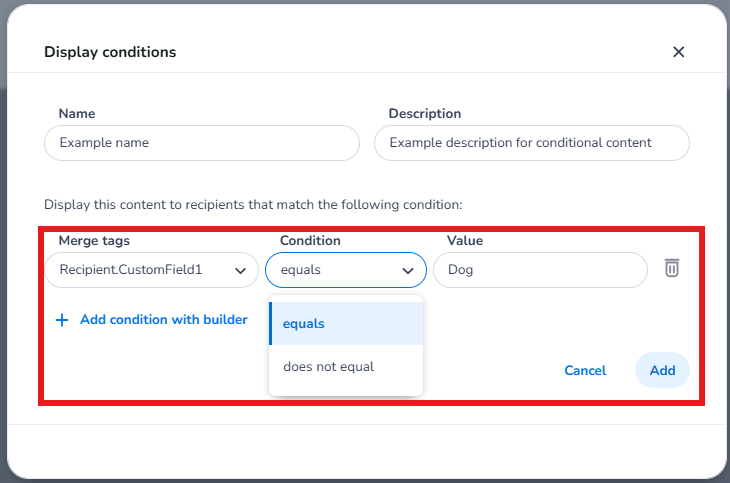The height and width of the screenshot is (483, 730).
Task: Focus the Value field containing Dog
Action: click(540, 270)
